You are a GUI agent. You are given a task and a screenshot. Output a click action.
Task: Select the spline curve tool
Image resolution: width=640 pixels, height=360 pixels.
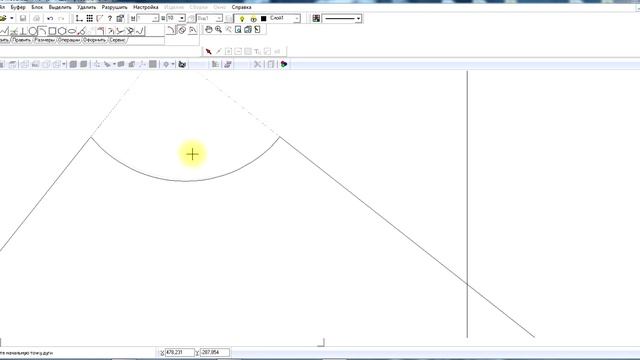pyautogui.click(x=140, y=31)
